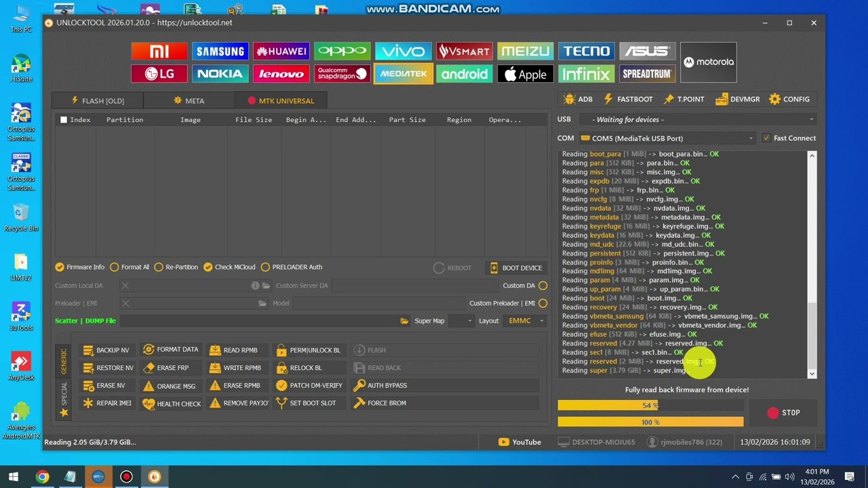This screenshot has width=868, height=488.
Task: Select the GENERIC side tab
Action: click(x=64, y=361)
